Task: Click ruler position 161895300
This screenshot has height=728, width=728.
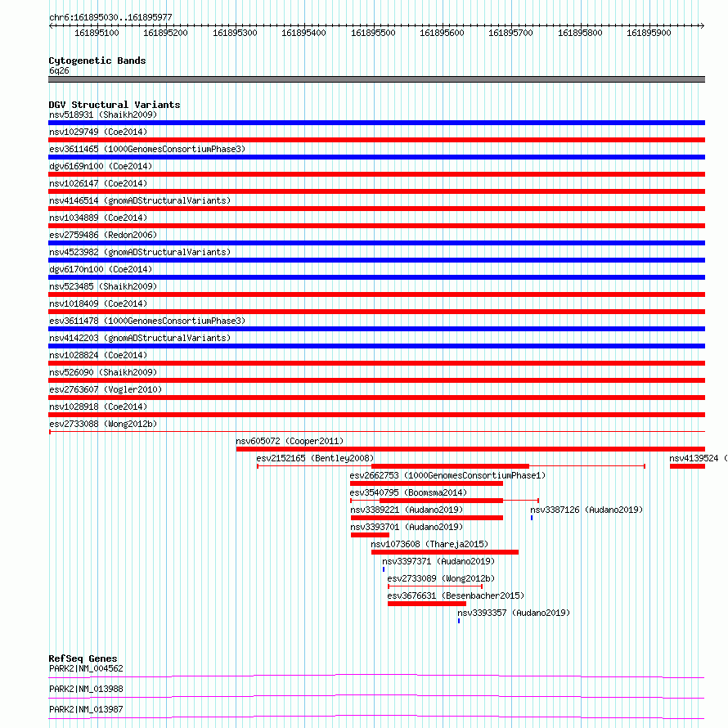Action: point(235,33)
